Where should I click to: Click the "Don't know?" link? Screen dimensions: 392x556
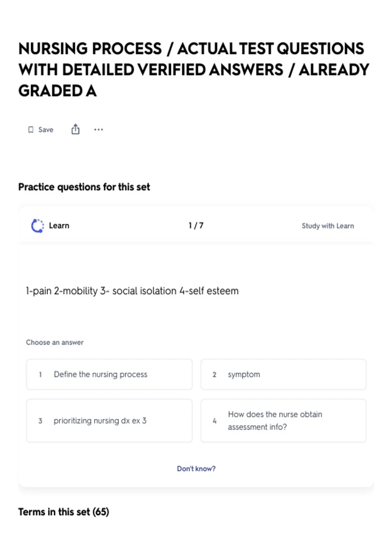tap(196, 469)
